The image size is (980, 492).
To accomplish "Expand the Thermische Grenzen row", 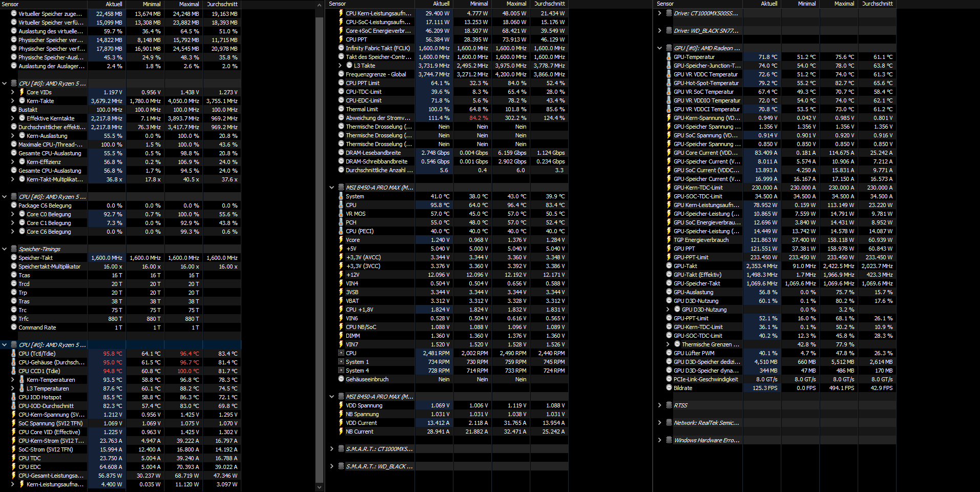I will click(668, 344).
